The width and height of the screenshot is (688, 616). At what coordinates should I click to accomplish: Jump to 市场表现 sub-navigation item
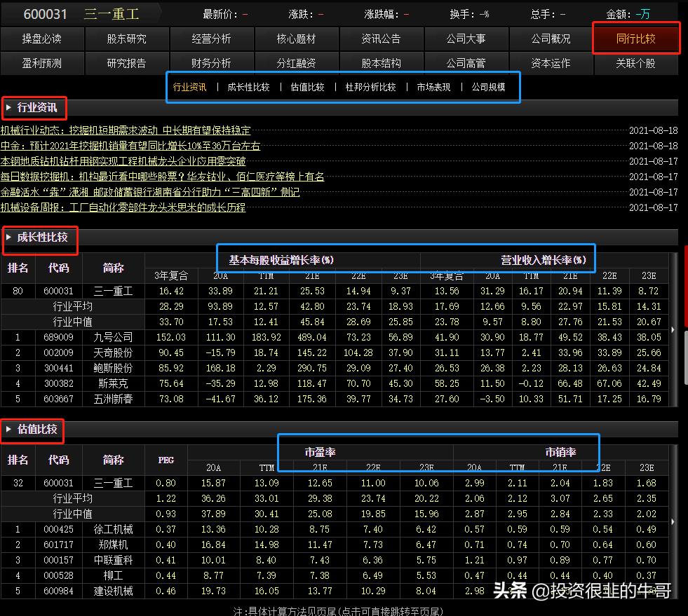click(x=433, y=88)
